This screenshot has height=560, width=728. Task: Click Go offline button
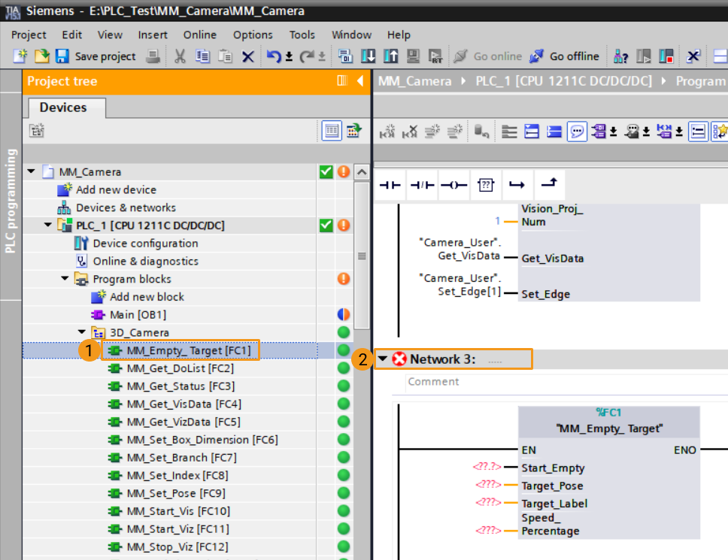click(565, 56)
